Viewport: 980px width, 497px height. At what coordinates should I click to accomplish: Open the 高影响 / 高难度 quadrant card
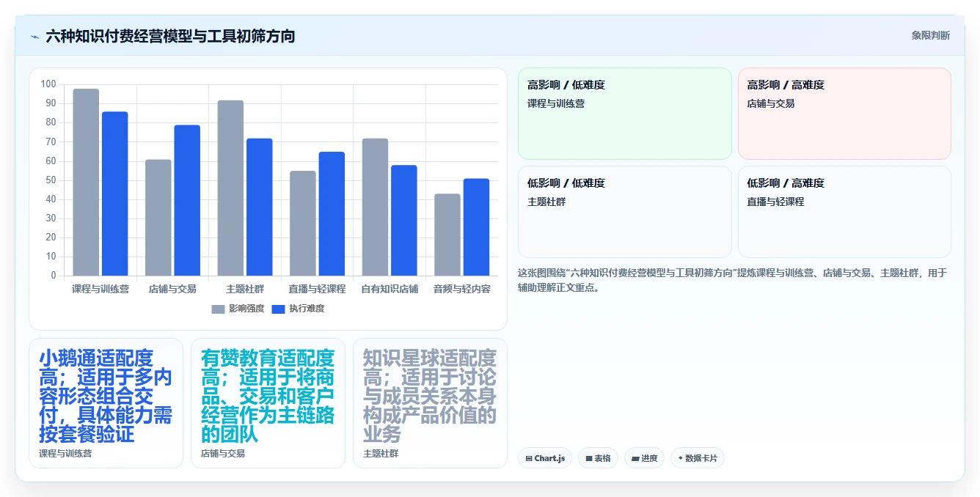(844, 114)
